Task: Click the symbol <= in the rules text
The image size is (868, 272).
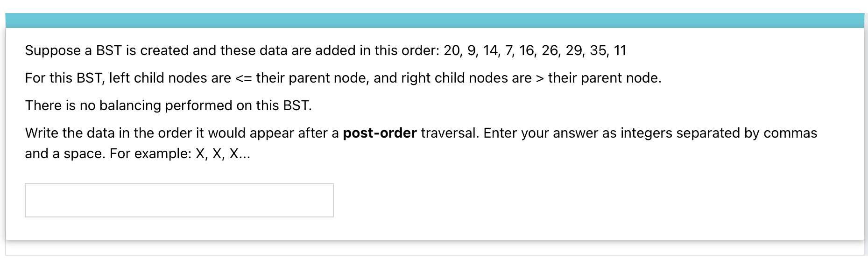Action: click(244, 78)
